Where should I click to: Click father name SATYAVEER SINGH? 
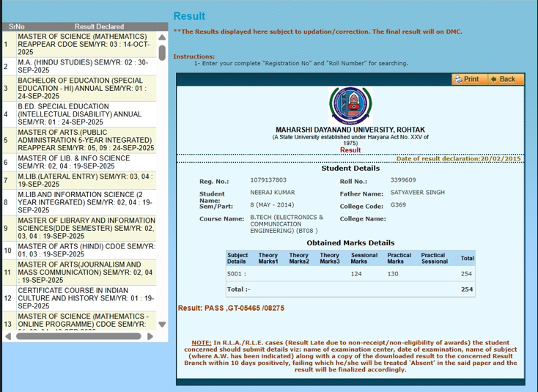pos(417,193)
